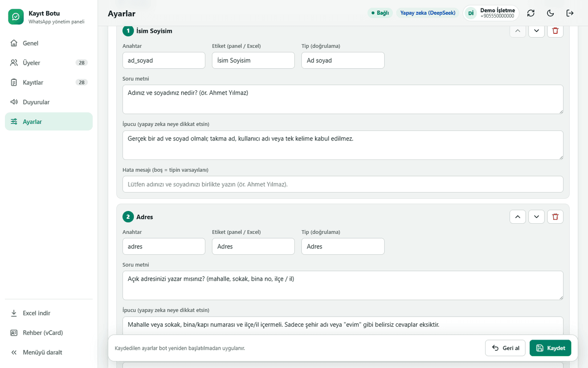This screenshot has height=368, width=588.
Task: Click the İsim Soyisim card heading
Action: [154, 31]
